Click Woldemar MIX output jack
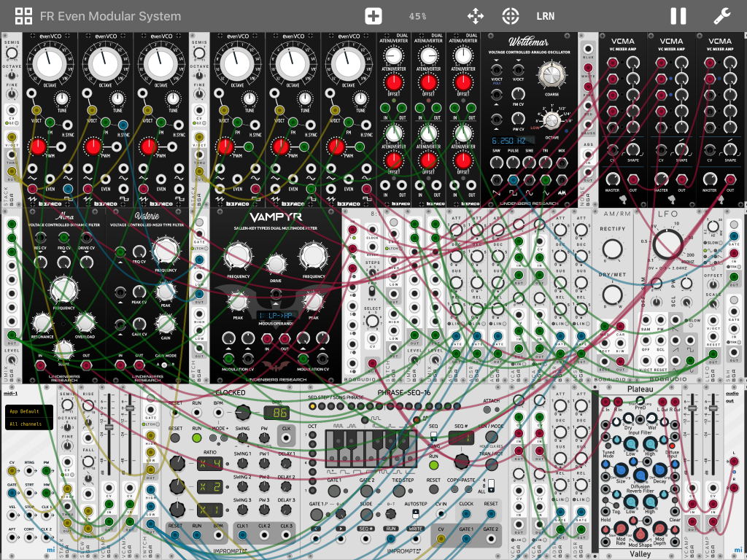Image resolution: width=747 pixels, height=560 pixels. 562,179
